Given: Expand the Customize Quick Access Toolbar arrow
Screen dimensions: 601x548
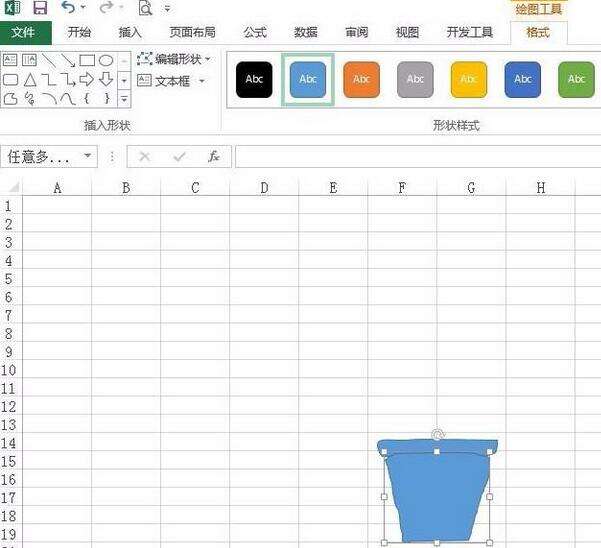Looking at the screenshot, I should tap(167, 8).
